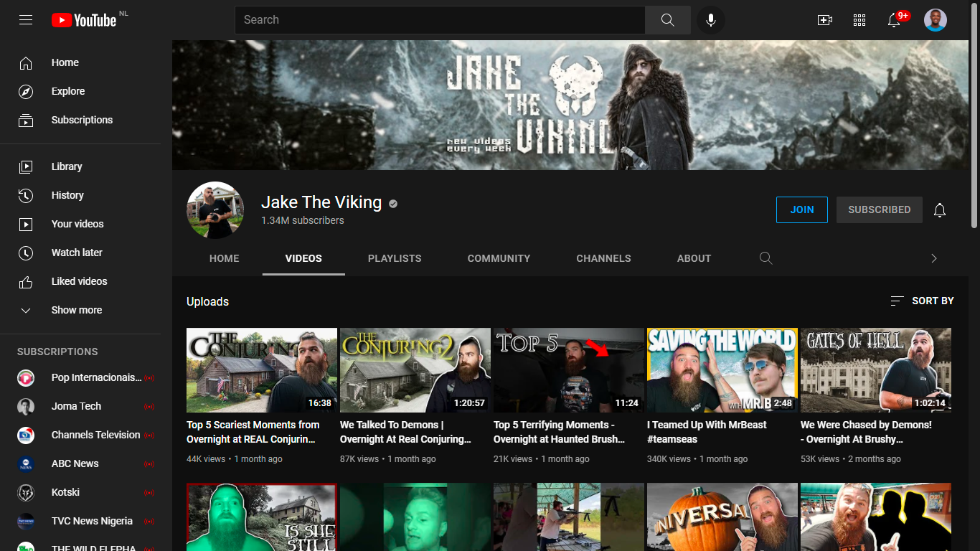The width and height of the screenshot is (980, 551).
Task: Open 'Top 5 Scariest Moments' video title
Action: tap(253, 432)
